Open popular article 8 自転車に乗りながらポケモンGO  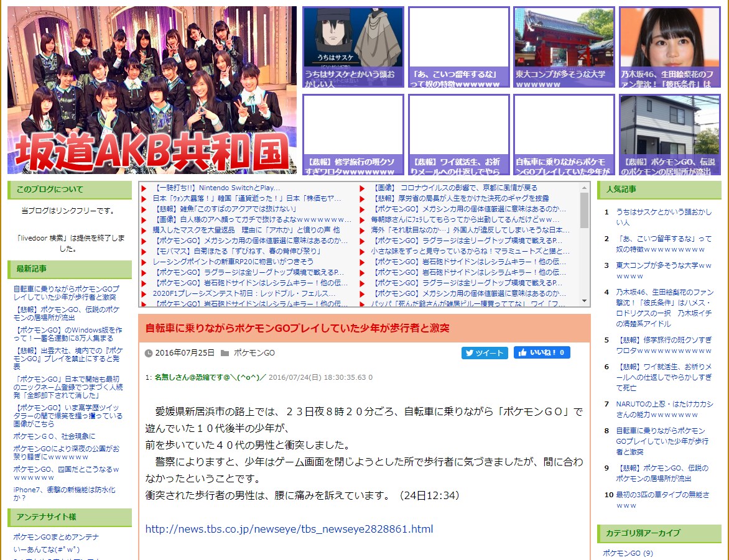click(x=662, y=441)
